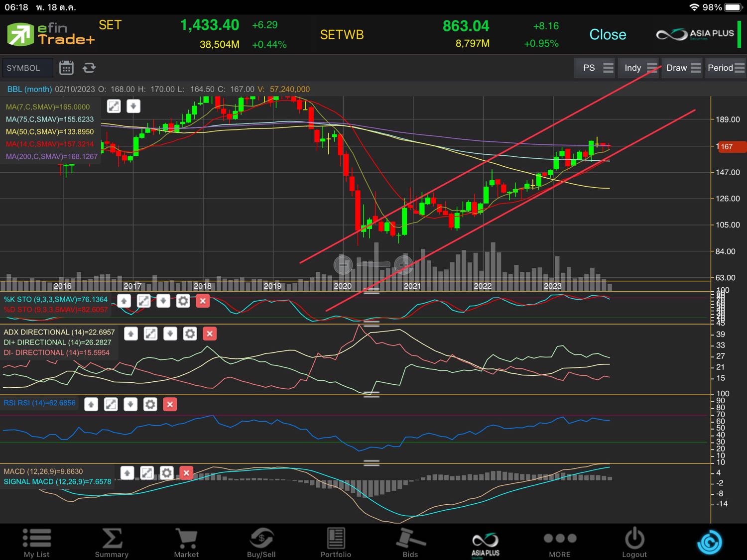Tap the BBL (month) symbol label
The width and height of the screenshot is (747, 560).
[29, 89]
